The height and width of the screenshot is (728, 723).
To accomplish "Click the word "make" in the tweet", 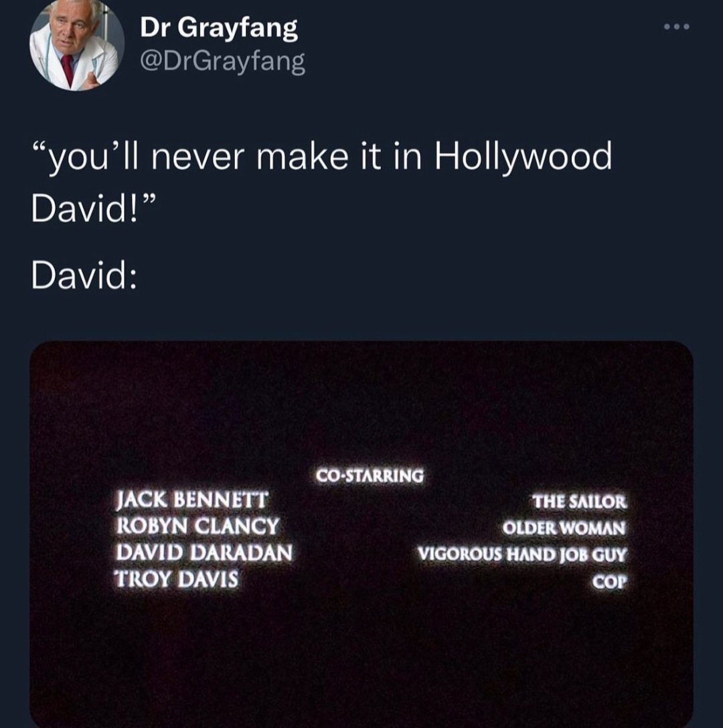I will click(302, 157).
